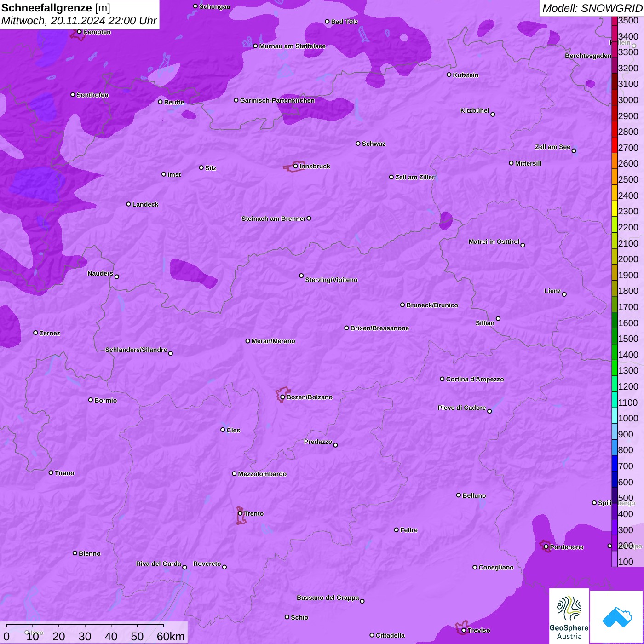Click the Cortina d'Ampezzo location dot
Viewport: 644px width, 644px height.
pos(442,379)
